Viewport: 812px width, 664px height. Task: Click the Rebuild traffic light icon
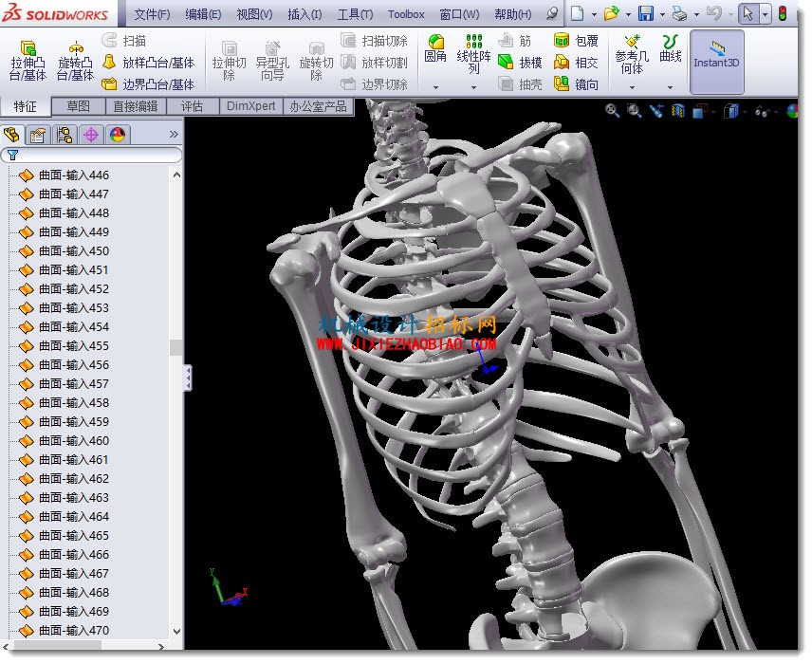pos(783,13)
